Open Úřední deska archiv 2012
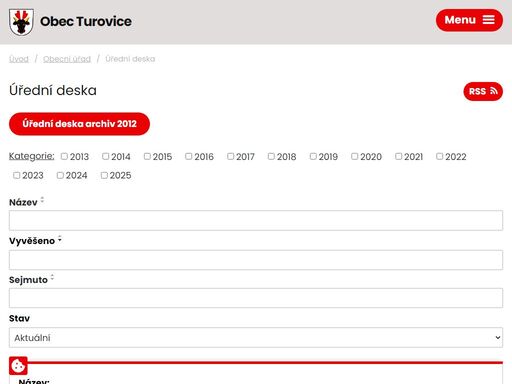 (79, 124)
